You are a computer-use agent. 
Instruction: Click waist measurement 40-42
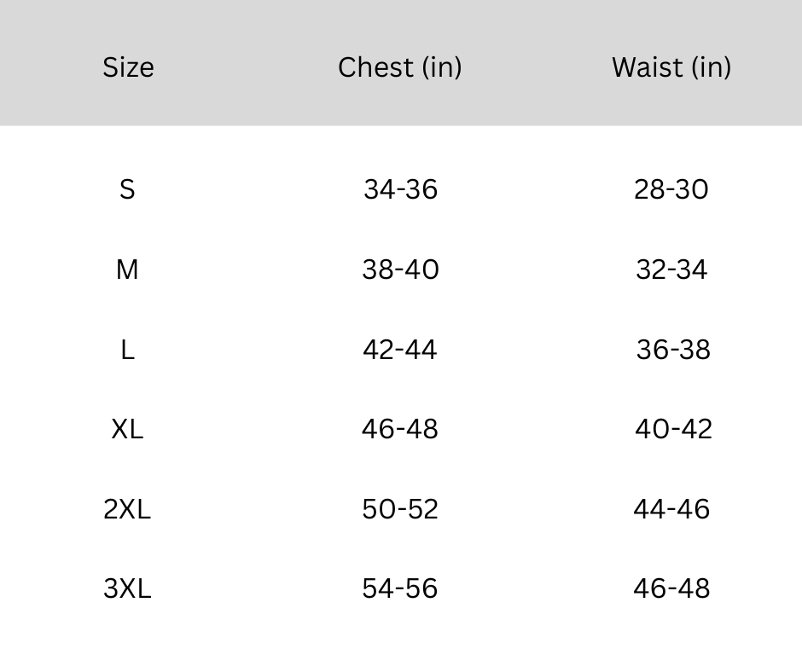tap(672, 429)
